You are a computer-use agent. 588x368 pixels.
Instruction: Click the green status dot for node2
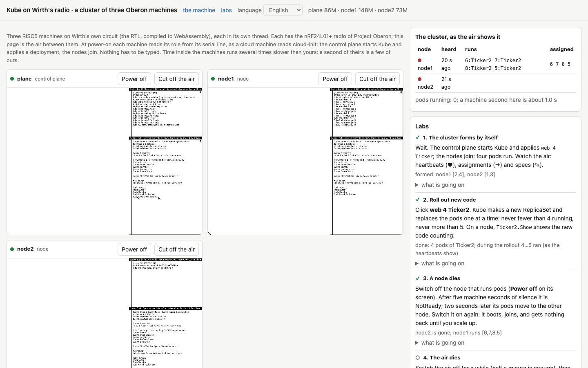12,249
